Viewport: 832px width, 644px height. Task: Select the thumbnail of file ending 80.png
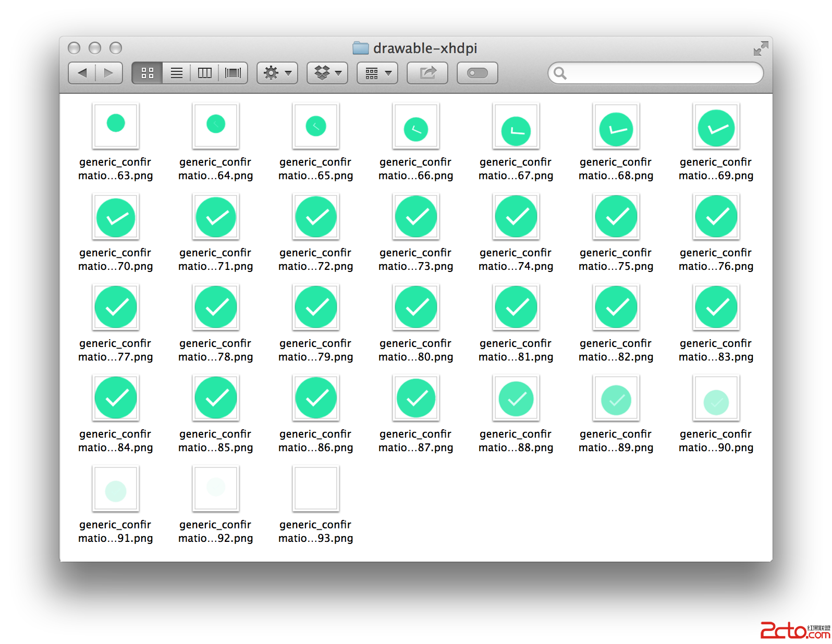pyautogui.click(x=416, y=307)
